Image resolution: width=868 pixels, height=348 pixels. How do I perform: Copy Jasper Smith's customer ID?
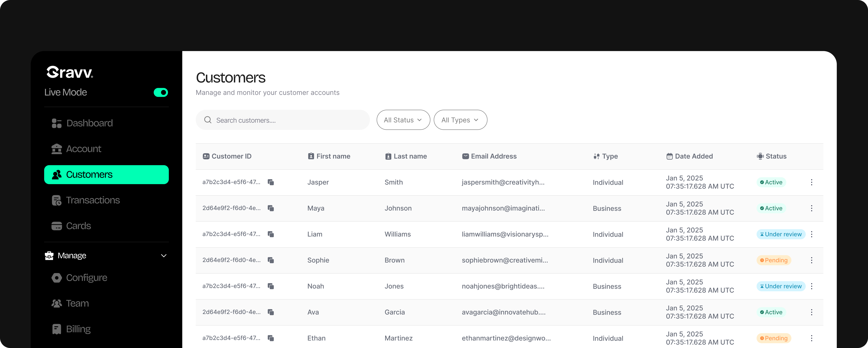271,182
